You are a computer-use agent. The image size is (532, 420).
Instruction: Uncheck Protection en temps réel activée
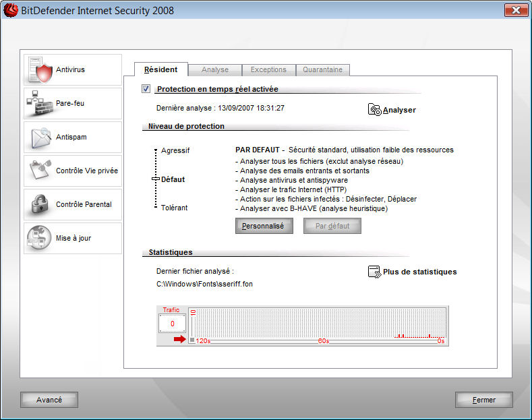[x=146, y=89]
